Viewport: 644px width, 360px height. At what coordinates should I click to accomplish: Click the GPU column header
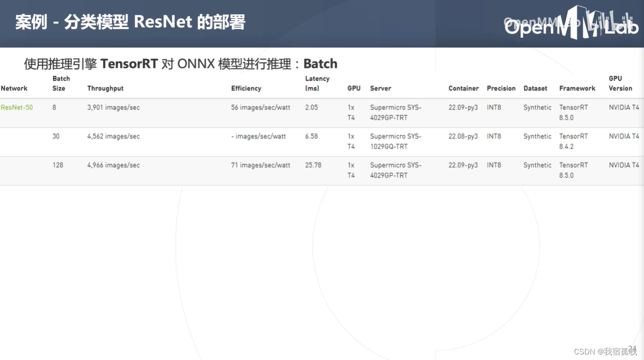pyautogui.click(x=354, y=88)
